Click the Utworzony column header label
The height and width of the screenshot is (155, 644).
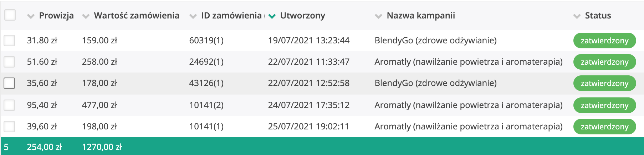click(x=302, y=16)
